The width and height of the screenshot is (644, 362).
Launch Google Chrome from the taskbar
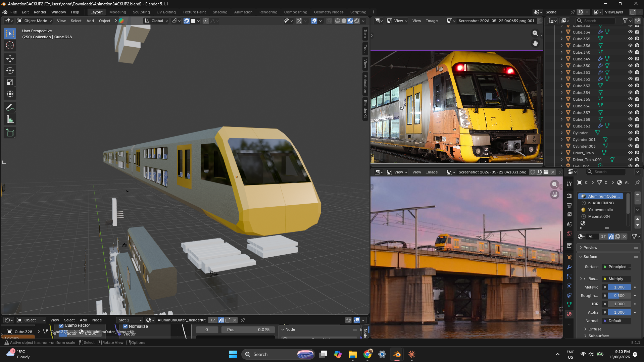pos(367,354)
